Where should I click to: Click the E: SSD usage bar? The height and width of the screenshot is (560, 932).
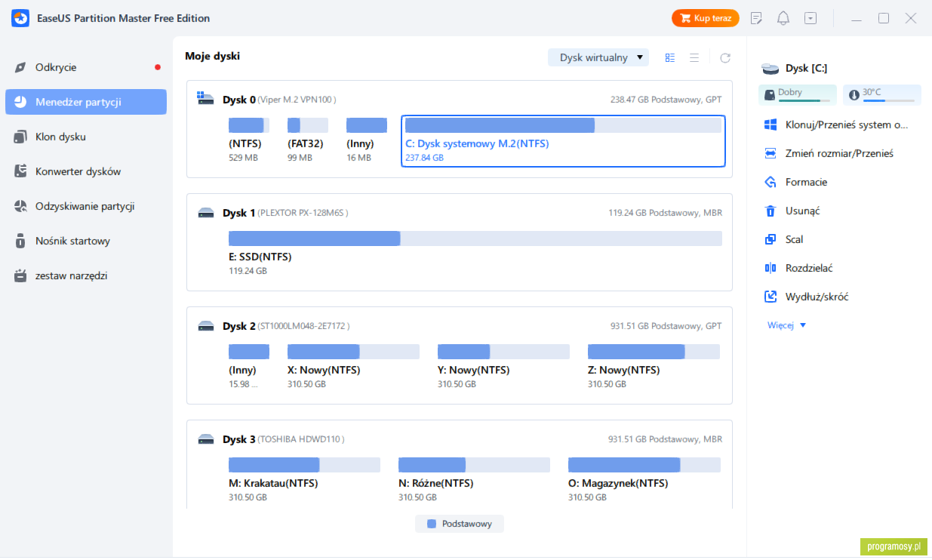coord(475,238)
